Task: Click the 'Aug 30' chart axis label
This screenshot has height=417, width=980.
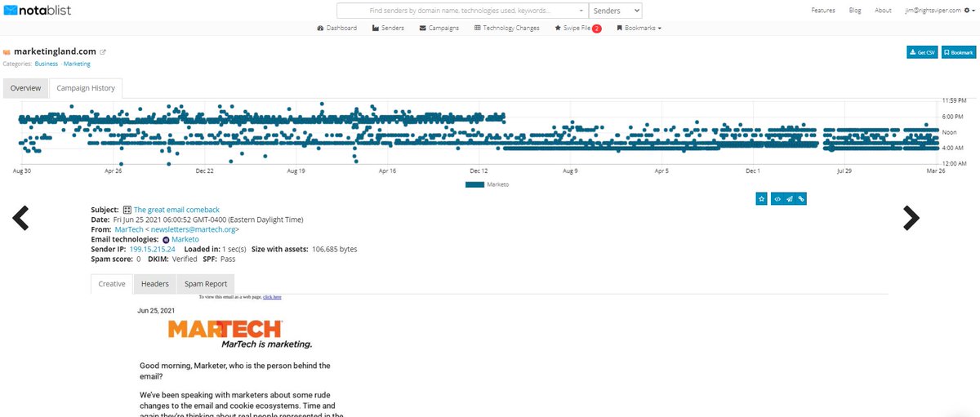Action: click(22, 171)
